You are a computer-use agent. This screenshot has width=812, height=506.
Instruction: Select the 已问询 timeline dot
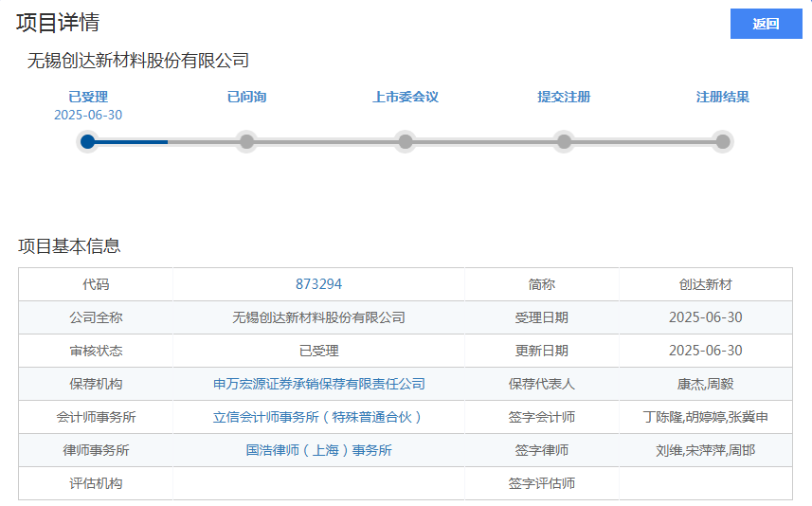click(247, 141)
